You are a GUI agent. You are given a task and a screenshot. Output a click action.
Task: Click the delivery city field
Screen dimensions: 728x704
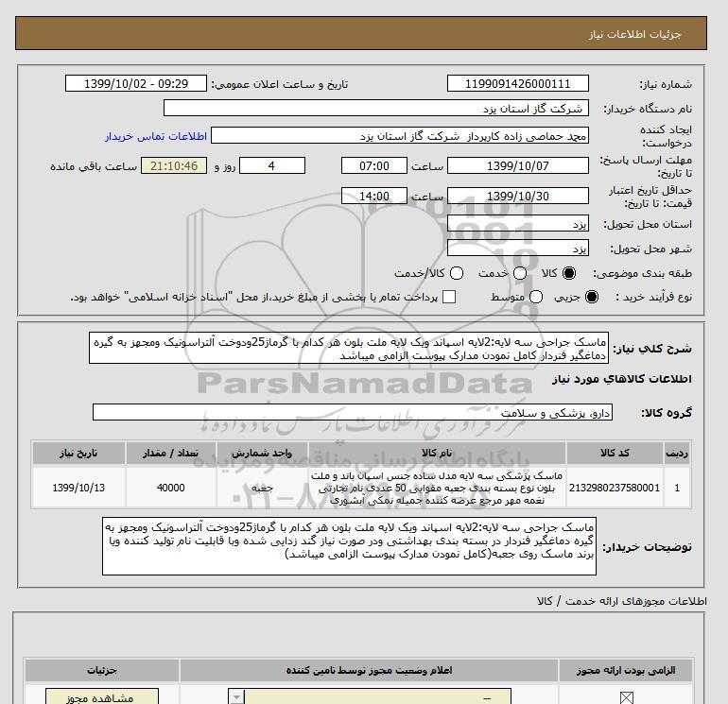(518, 249)
